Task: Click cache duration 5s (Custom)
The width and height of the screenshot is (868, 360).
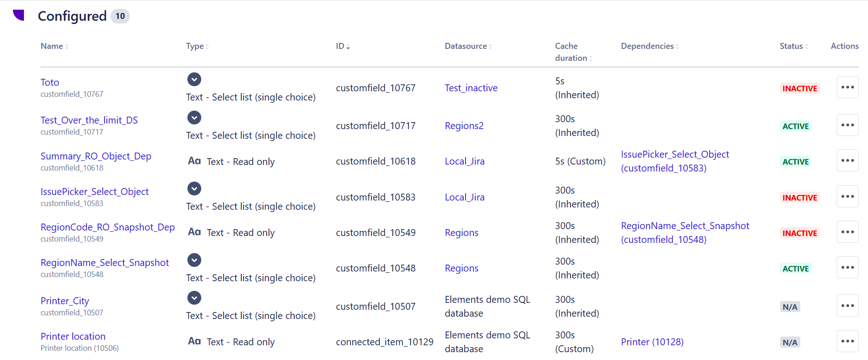Action: click(580, 161)
